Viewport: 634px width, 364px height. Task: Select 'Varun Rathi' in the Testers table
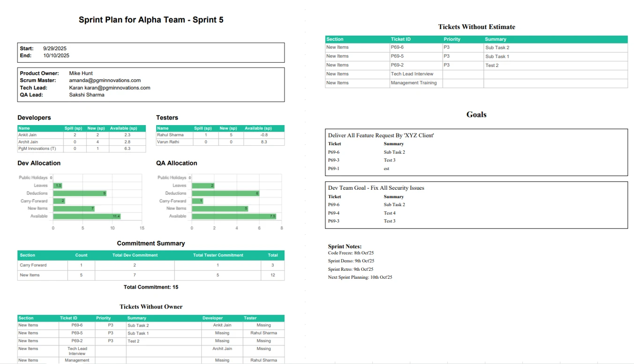pyautogui.click(x=167, y=141)
